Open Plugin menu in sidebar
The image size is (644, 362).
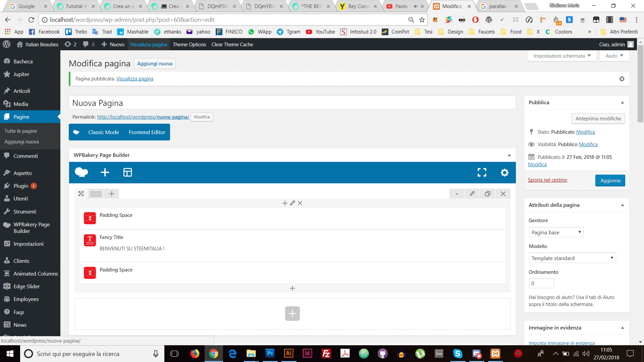tap(21, 186)
